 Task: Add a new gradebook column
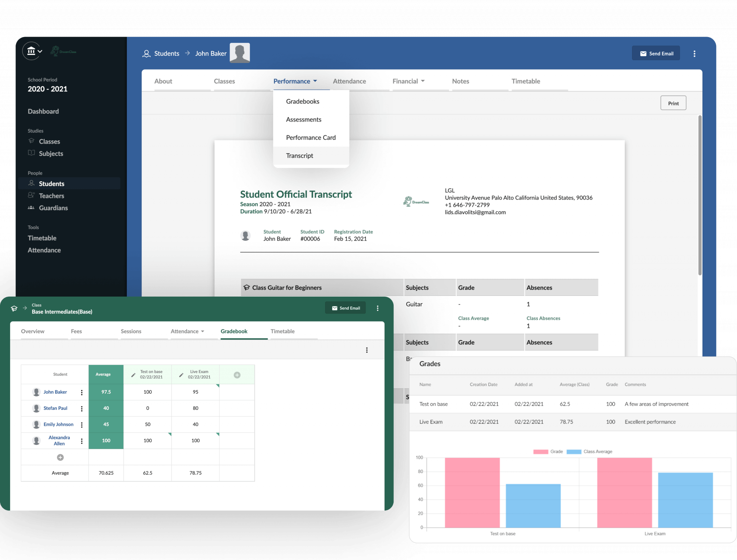pyautogui.click(x=237, y=375)
